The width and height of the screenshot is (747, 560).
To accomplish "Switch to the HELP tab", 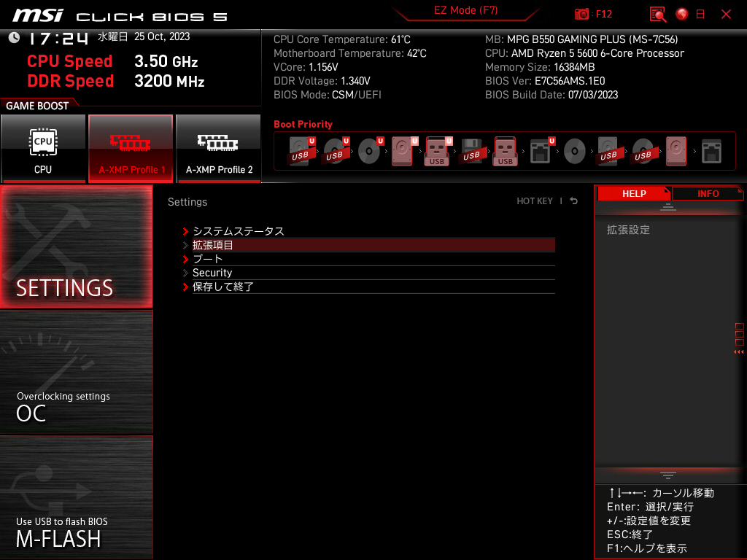I will pos(634,193).
